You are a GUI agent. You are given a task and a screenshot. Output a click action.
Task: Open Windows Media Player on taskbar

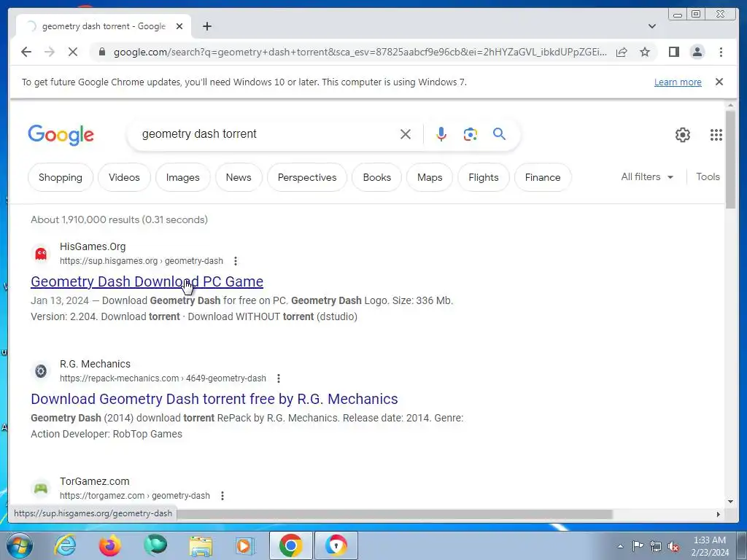tap(245, 545)
